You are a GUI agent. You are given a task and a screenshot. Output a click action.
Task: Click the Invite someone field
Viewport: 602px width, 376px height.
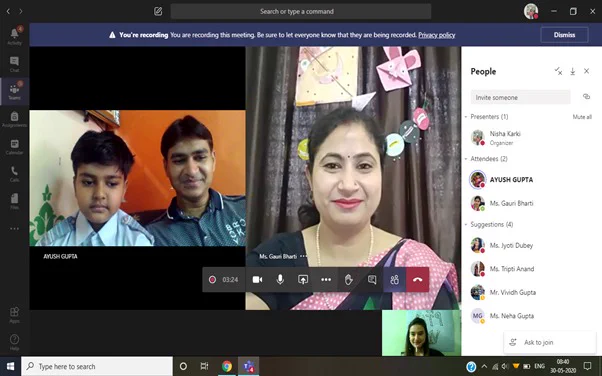pyautogui.click(x=520, y=97)
